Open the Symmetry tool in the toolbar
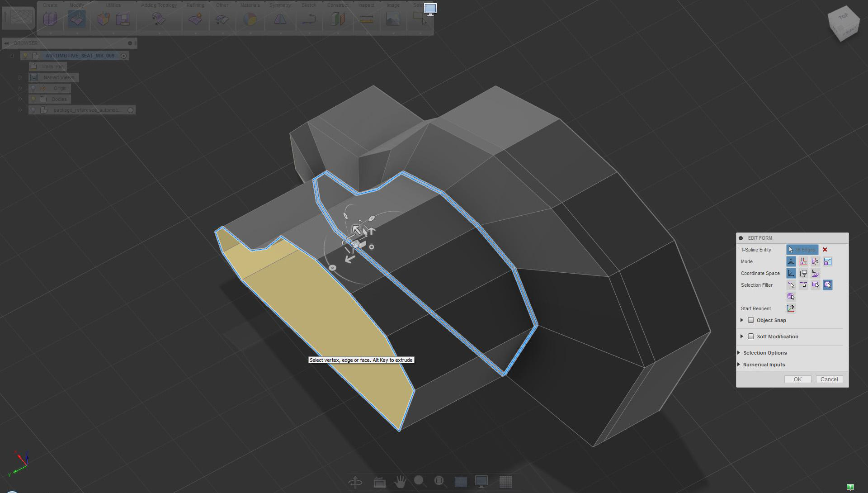This screenshot has width=868, height=493. coord(280,19)
